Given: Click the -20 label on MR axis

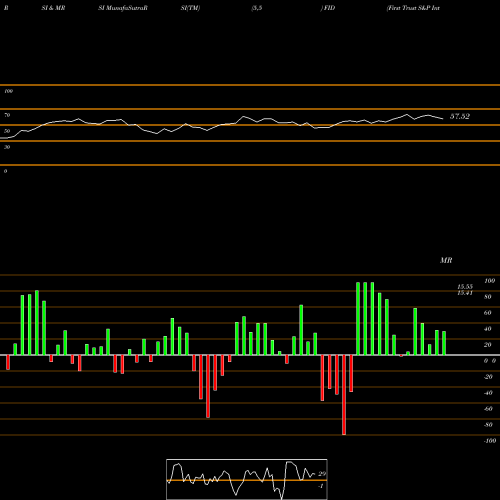Looking at the screenshot, I should 488,377.
